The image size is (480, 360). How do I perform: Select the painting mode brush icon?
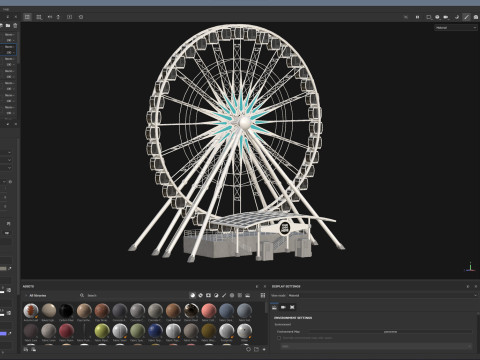point(466,17)
